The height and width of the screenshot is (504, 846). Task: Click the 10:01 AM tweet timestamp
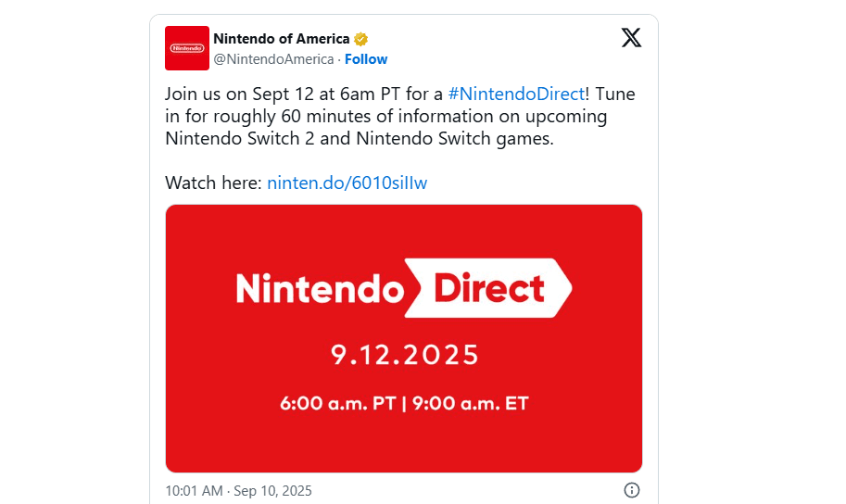click(194, 490)
